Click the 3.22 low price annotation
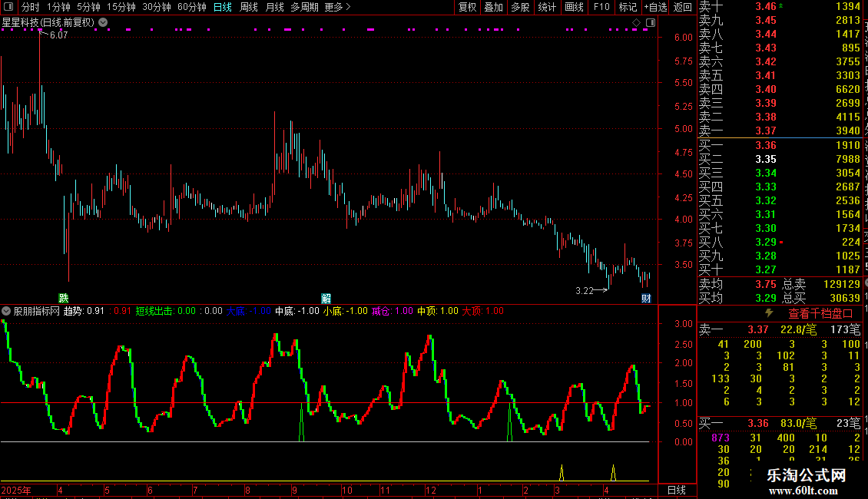Screen dimensions: 868x499 [x=585, y=290]
